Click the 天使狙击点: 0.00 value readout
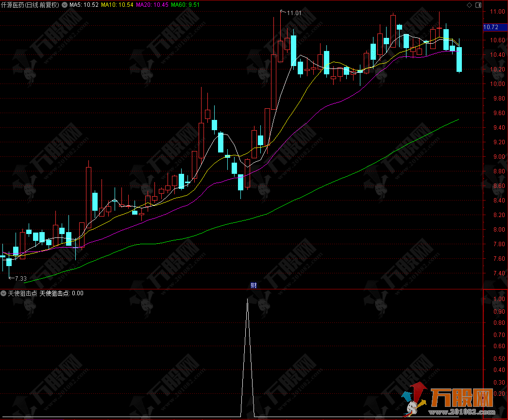The height and width of the screenshot is (420, 508). click(x=61, y=293)
